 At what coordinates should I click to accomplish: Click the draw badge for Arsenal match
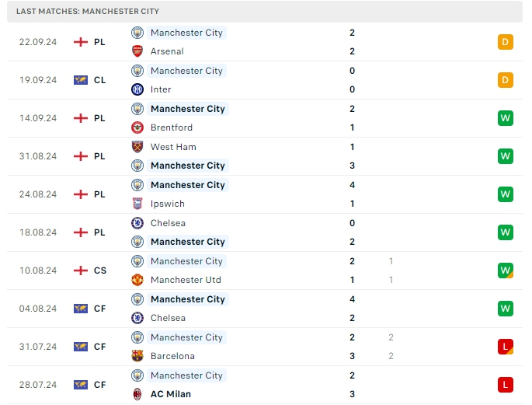point(506,42)
